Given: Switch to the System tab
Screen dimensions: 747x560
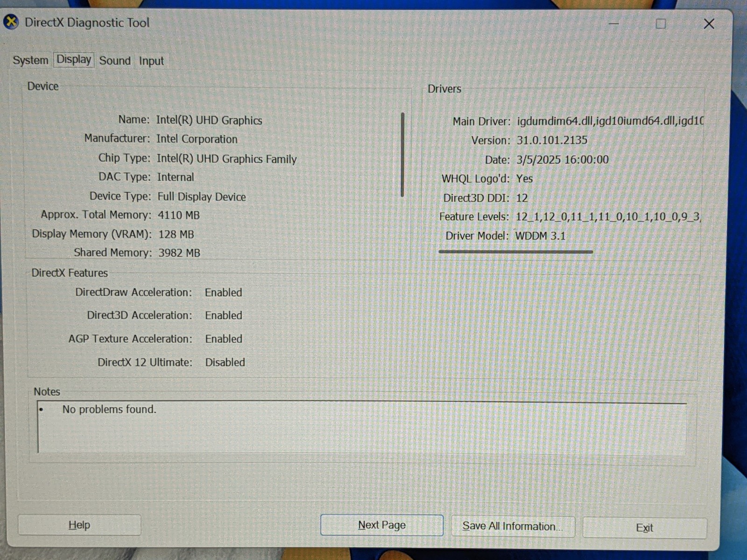Looking at the screenshot, I should [x=30, y=60].
